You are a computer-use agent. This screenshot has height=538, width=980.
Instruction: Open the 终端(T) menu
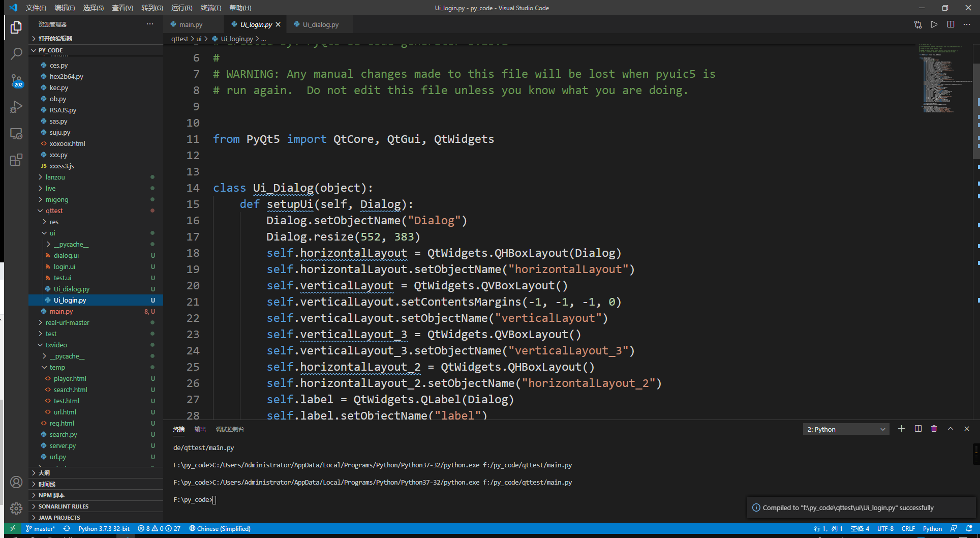(x=210, y=8)
